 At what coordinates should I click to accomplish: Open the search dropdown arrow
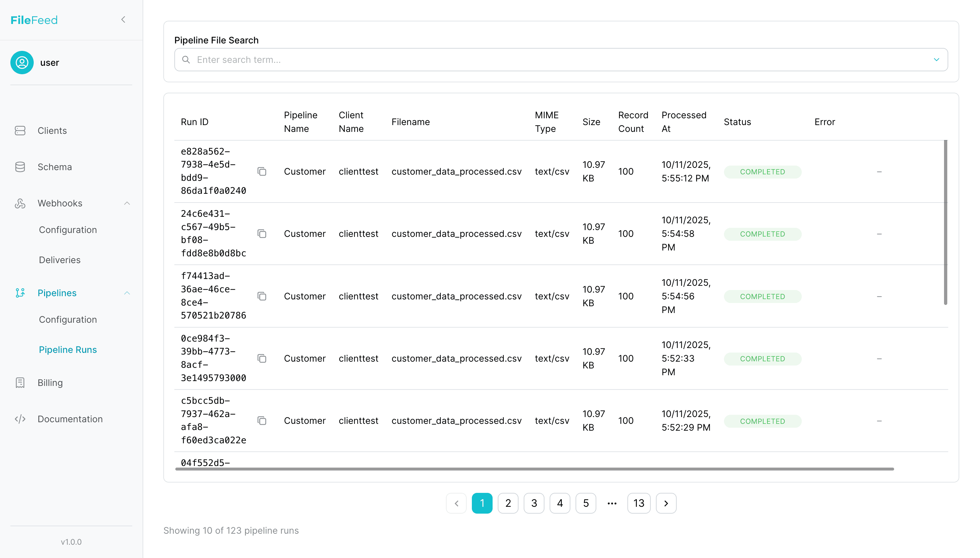click(936, 59)
